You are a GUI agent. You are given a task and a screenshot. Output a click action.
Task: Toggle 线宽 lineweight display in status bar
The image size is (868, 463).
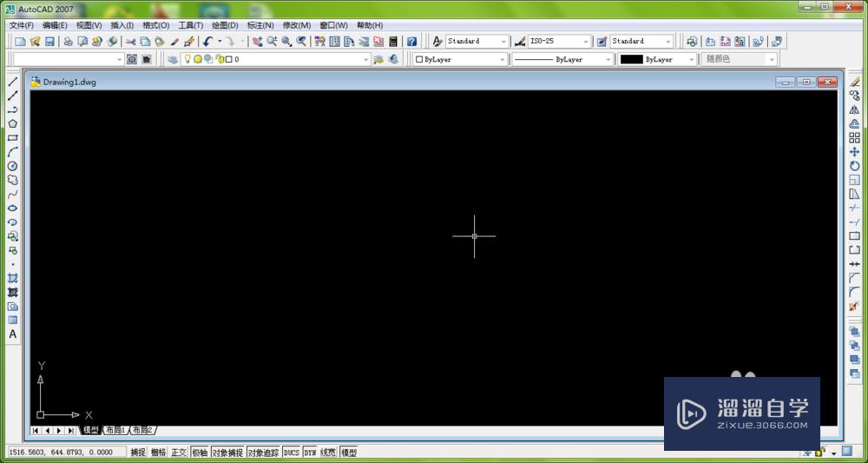[x=328, y=453]
